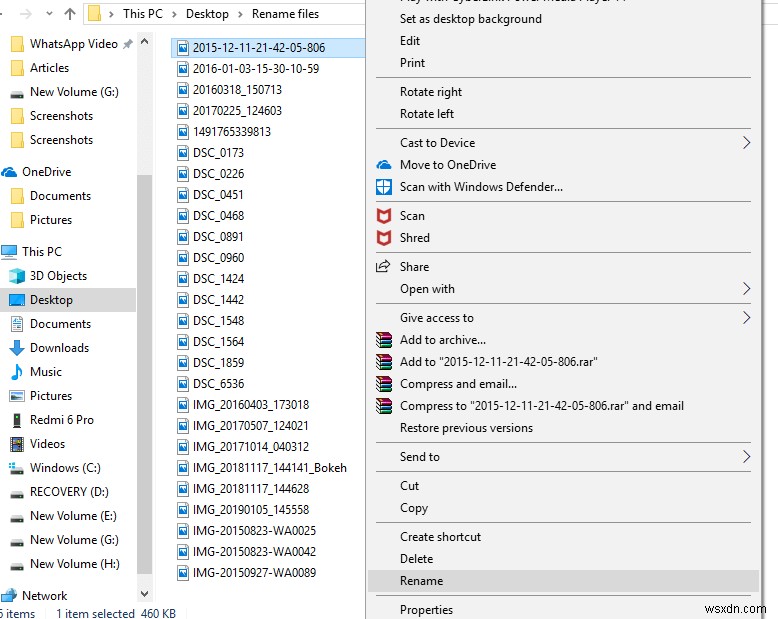The image size is (778, 619).
Task: Click the sidebar vertical scrollbar thumb
Action: 144,374
